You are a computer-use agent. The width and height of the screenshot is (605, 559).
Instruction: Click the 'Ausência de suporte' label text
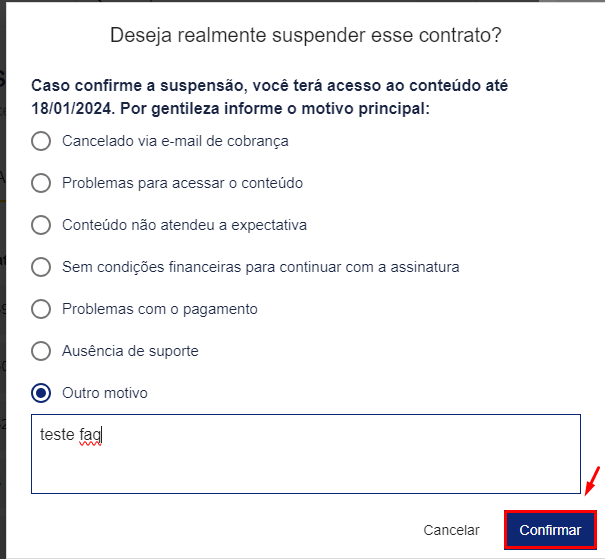coord(130,351)
